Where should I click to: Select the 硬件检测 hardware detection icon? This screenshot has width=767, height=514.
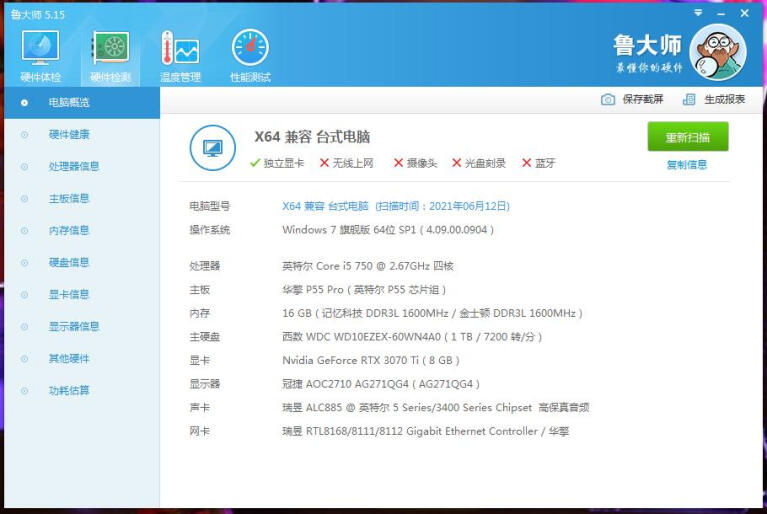(x=110, y=50)
